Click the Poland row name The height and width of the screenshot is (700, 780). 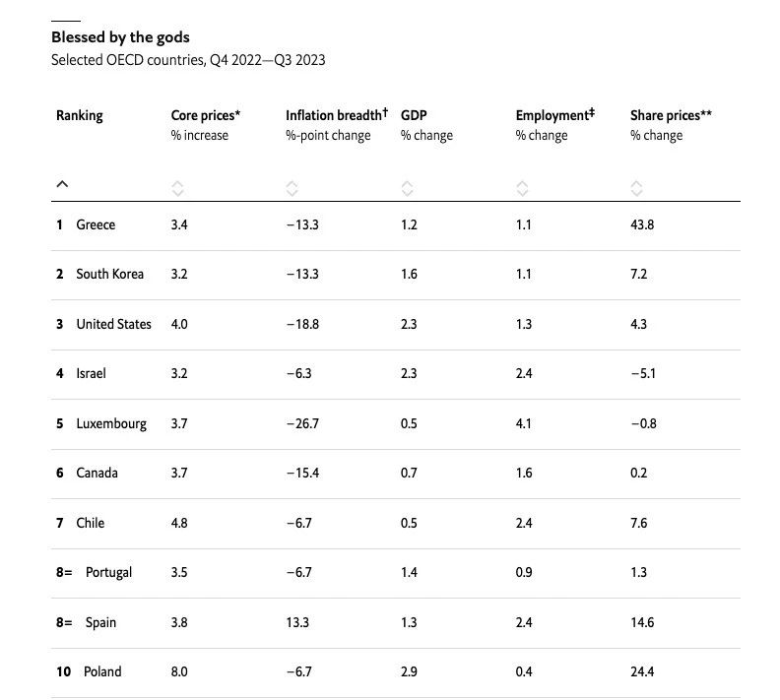102,671
